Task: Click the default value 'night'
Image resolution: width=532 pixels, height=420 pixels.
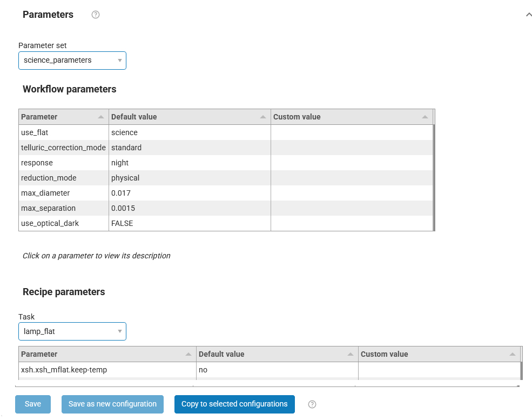Action: click(120, 163)
